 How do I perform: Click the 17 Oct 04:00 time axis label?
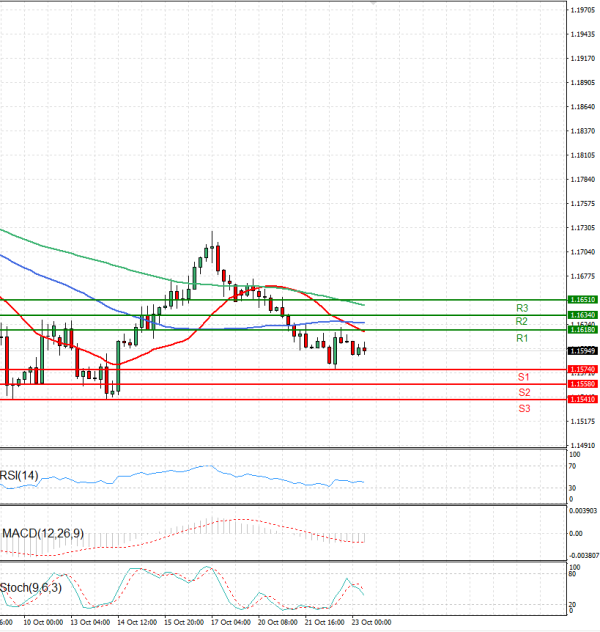coord(229,621)
